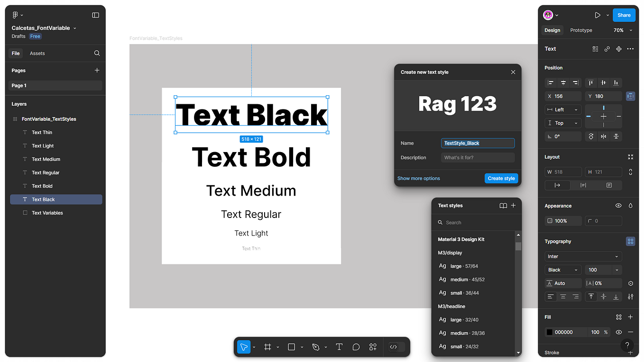Click the Create style button
The width and height of the screenshot is (644, 362).
coord(501,178)
